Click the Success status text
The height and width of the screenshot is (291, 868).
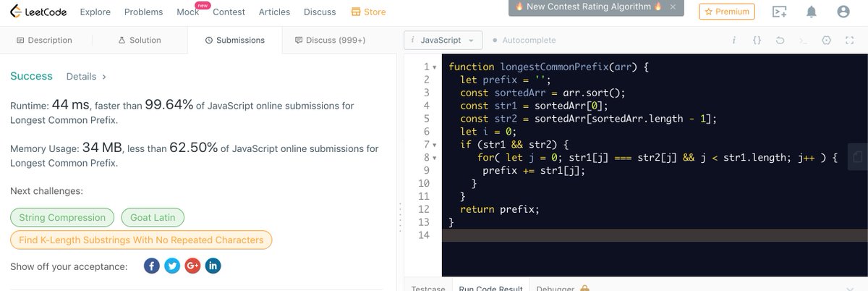click(31, 76)
